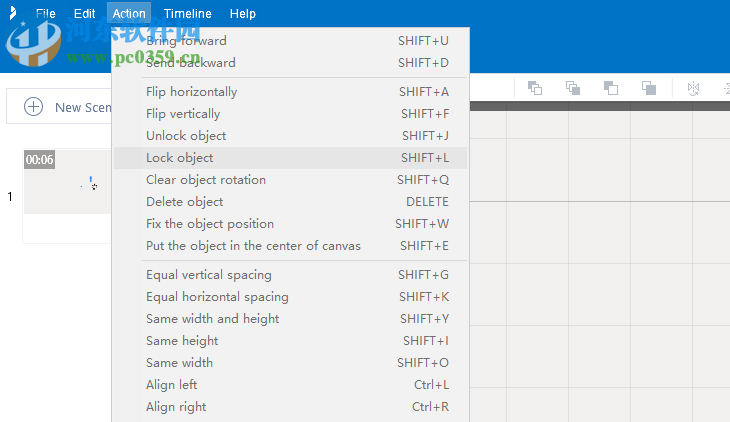This screenshot has width=730, height=422.
Task: Choose Unlock object in the menu
Action: [186, 136]
